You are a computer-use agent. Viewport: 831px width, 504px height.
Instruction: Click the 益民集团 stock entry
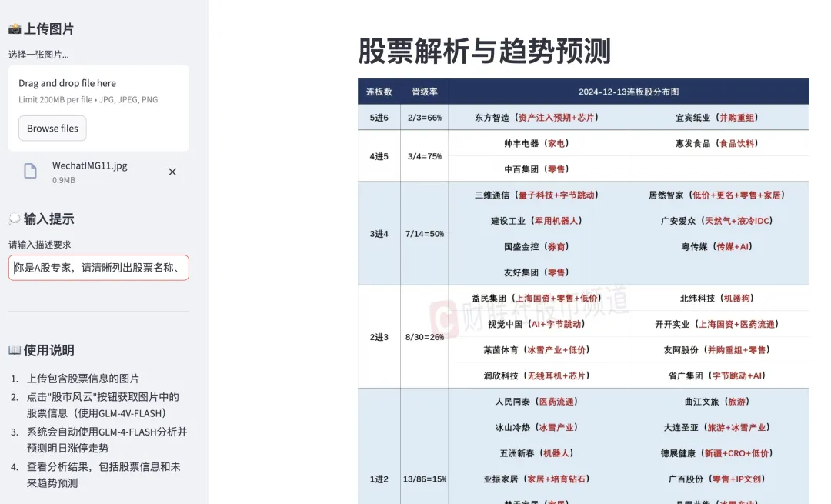537,299
